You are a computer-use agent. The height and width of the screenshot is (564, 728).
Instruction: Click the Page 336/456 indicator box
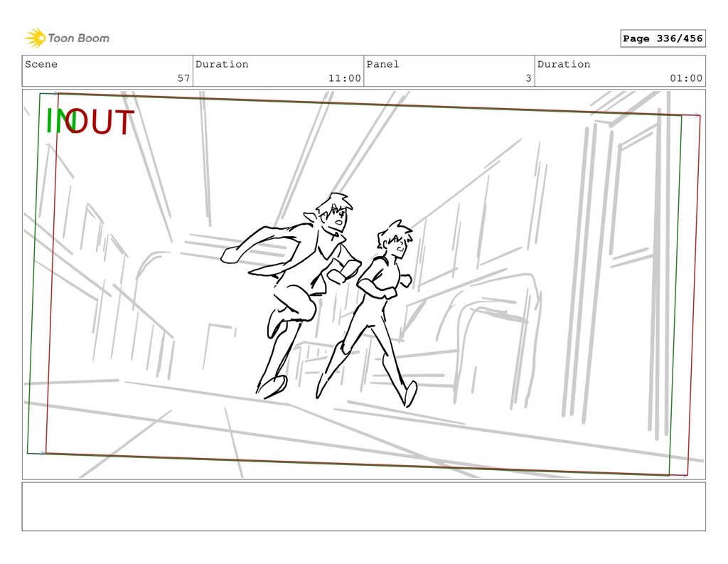(x=663, y=38)
